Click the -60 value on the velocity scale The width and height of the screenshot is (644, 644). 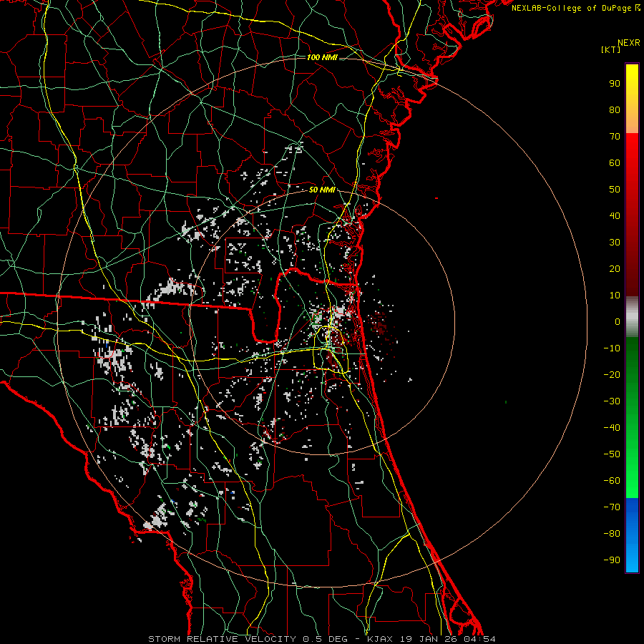612,481
